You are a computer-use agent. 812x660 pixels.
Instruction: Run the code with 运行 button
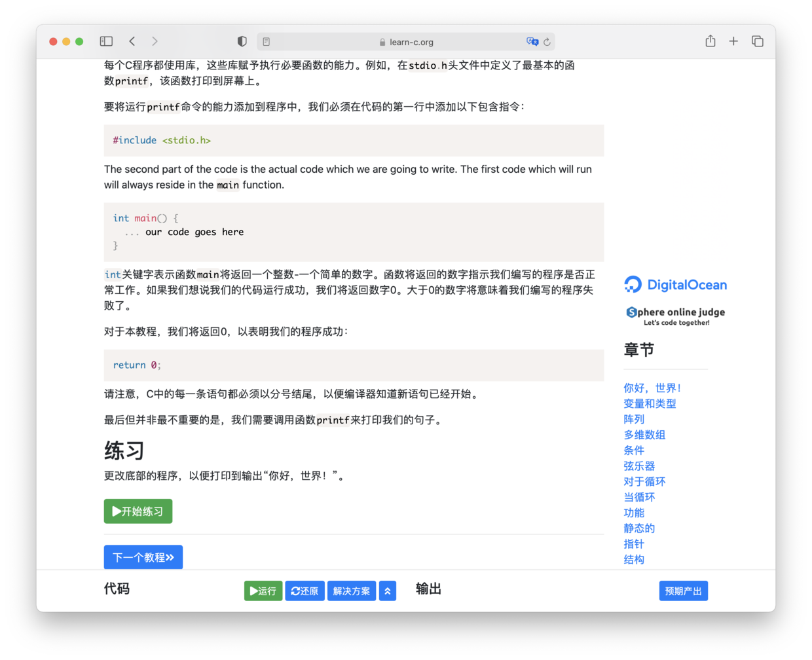(263, 591)
